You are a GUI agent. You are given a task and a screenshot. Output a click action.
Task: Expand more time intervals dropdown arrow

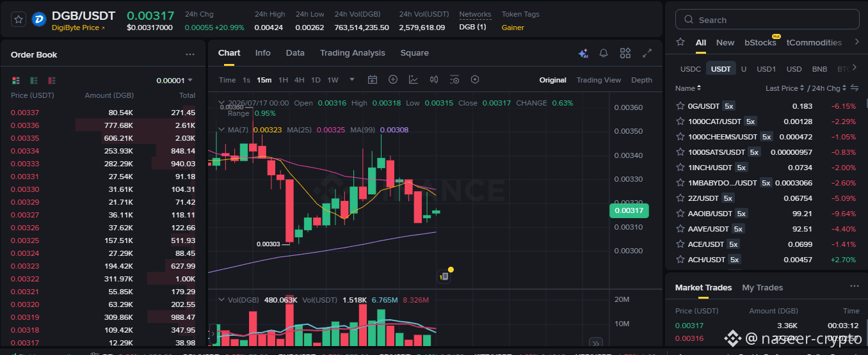pos(352,80)
